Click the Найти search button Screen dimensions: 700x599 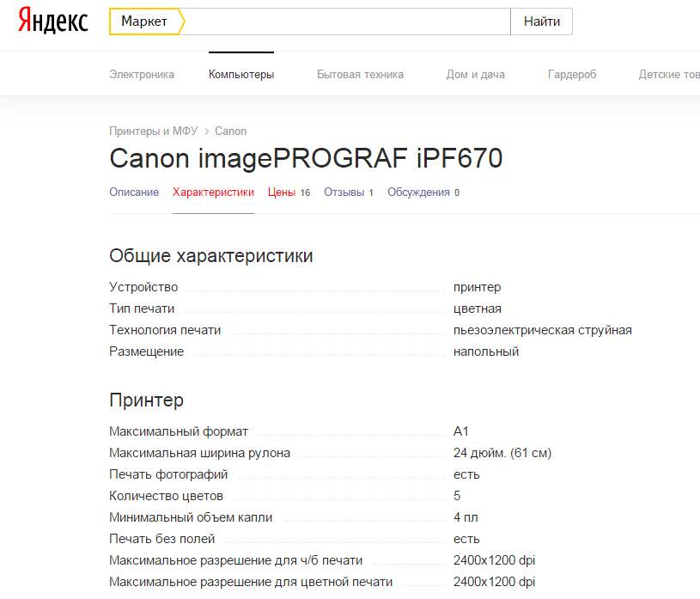pyautogui.click(x=541, y=21)
